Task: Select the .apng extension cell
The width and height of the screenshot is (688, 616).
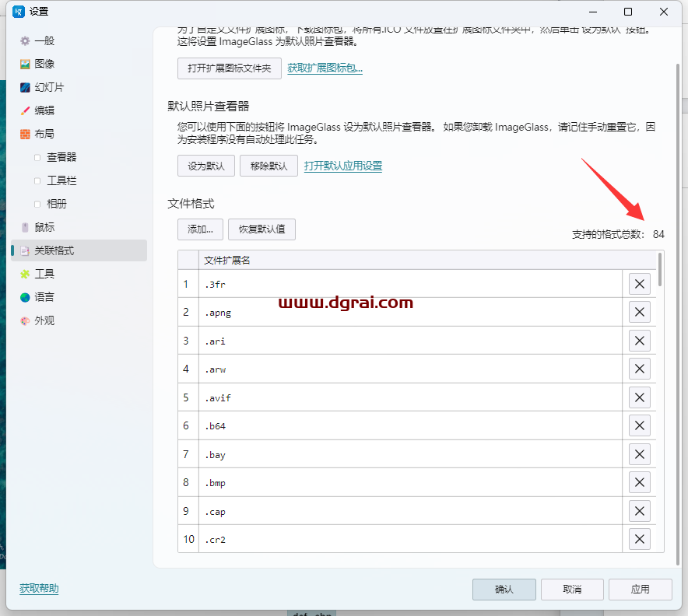Action: tap(410, 312)
